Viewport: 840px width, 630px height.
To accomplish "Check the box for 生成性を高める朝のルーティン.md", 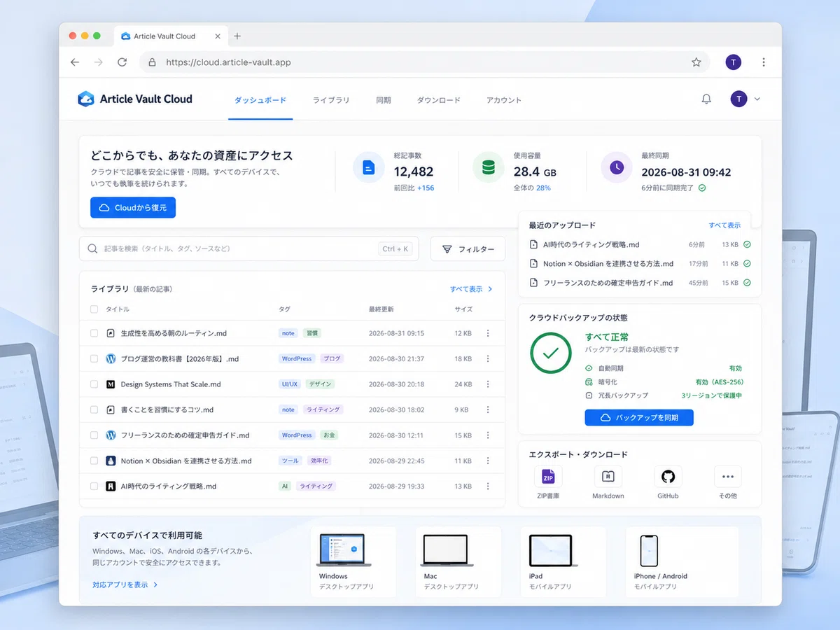I will click(94, 333).
